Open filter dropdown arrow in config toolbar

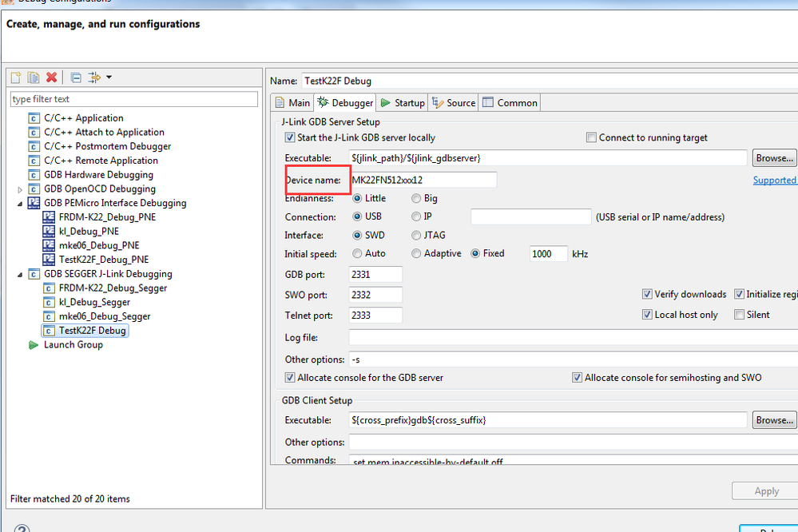[109, 77]
